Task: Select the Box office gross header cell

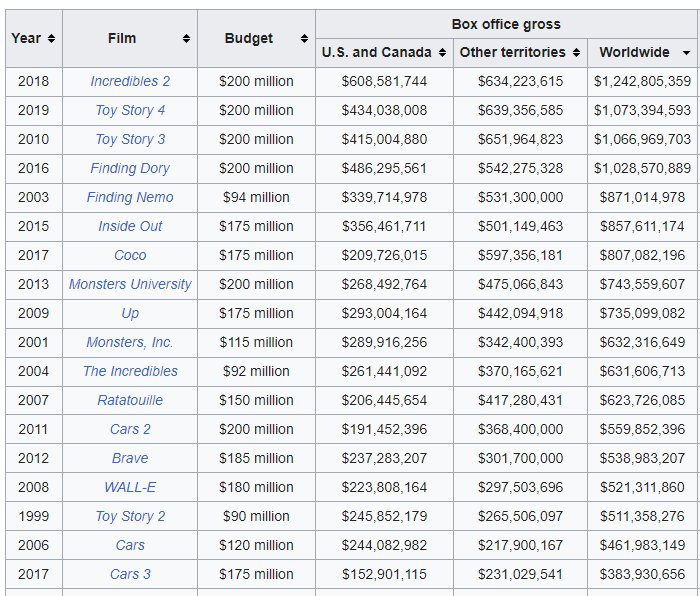Action: click(x=506, y=24)
